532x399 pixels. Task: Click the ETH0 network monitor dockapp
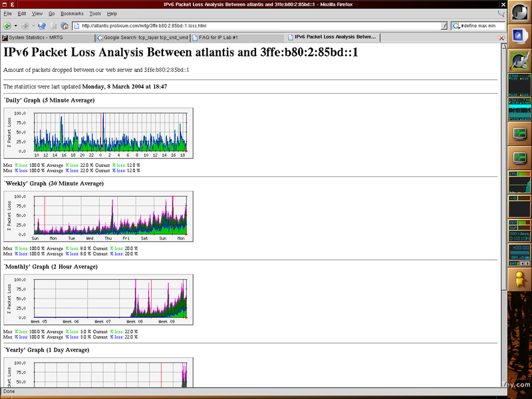[519, 85]
